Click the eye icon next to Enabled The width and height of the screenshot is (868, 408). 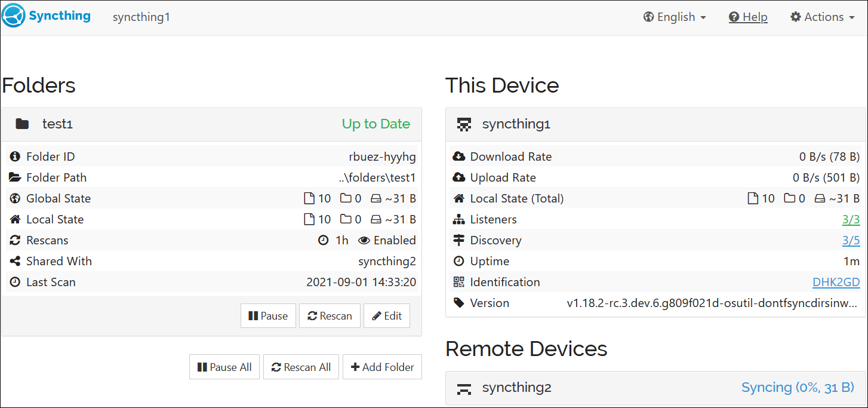[364, 240]
